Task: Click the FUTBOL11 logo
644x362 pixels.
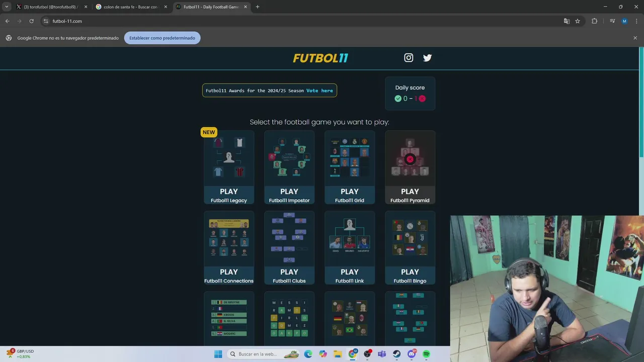Action: (320, 58)
